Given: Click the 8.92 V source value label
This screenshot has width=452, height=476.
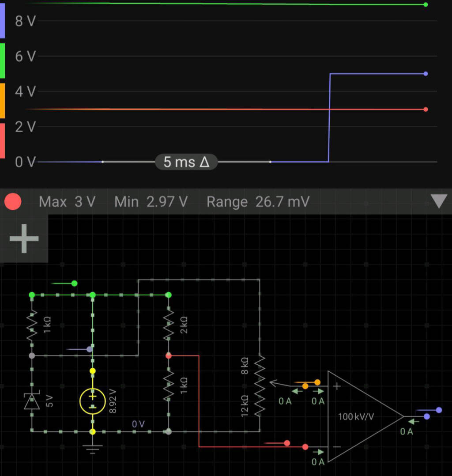Looking at the screenshot, I should click(113, 401).
